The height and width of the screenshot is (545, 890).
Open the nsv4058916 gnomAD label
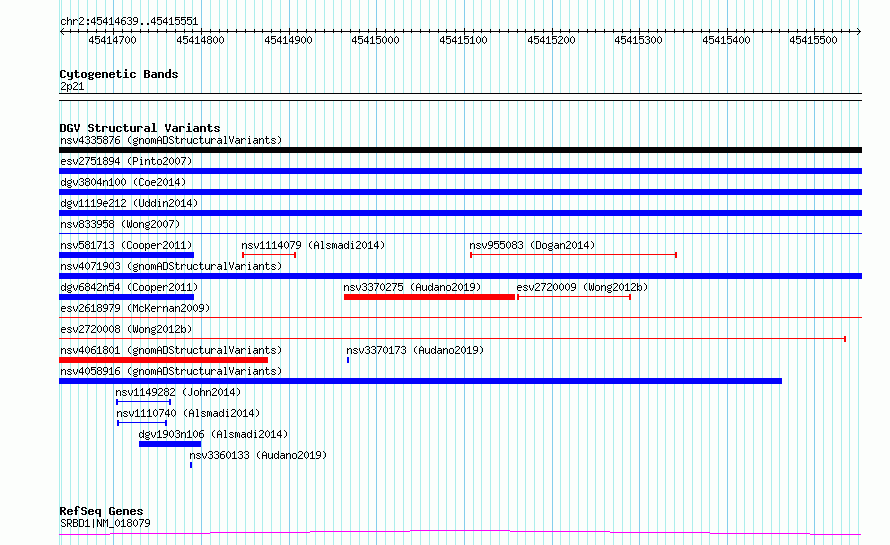(x=171, y=371)
